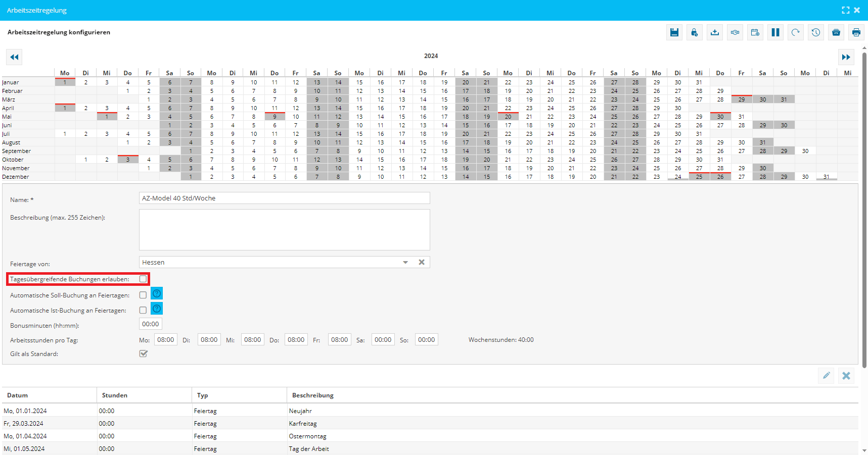Click the pause bars toolbar icon

click(775, 32)
